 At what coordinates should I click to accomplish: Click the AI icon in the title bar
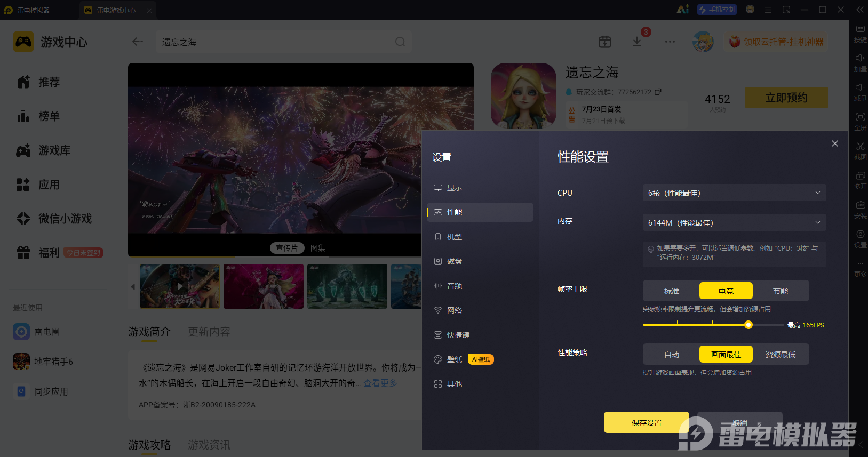(x=683, y=10)
